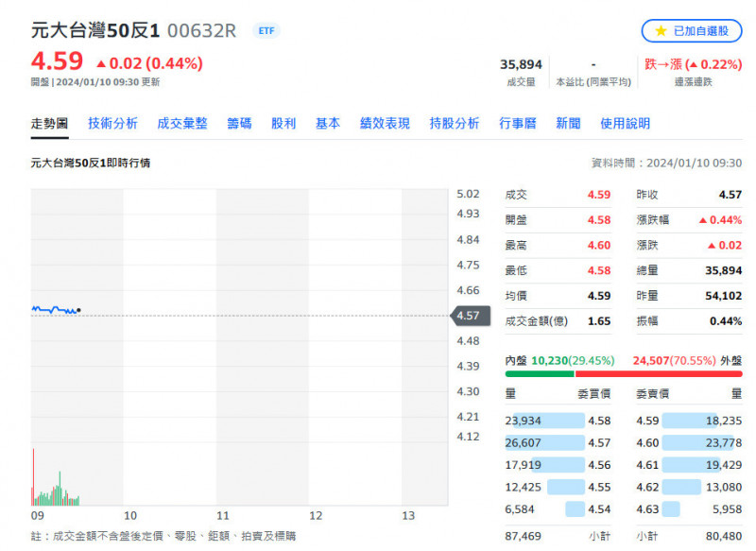Click the intraday blue price line

(55, 309)
